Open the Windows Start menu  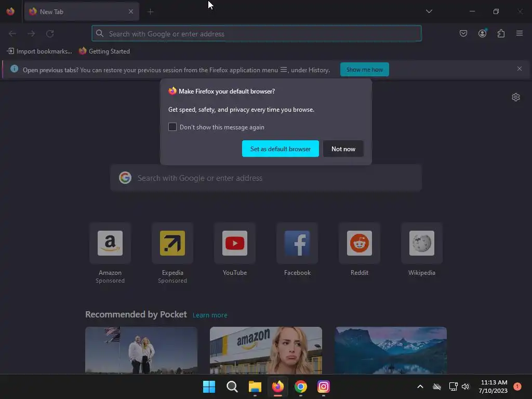click(209, 387)
